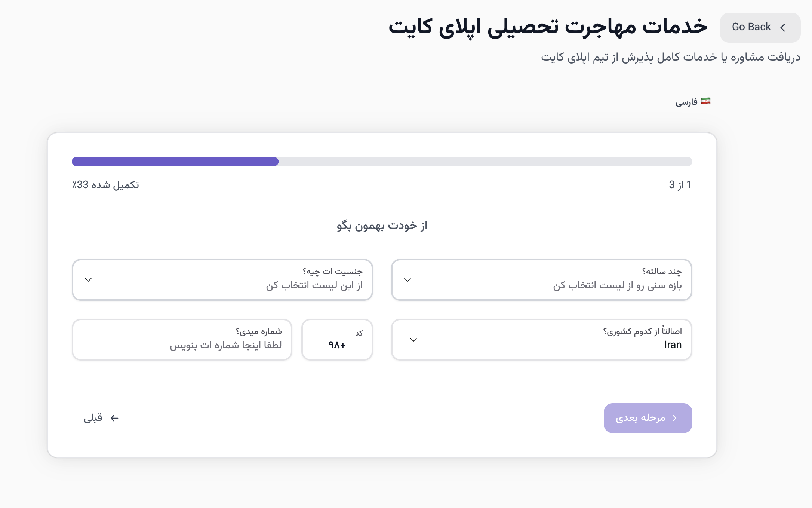This screenshot has height=508, width=812.
Task: Open the جنسیت ات چیه؟ gender dropdown
Action: [222, 279]
